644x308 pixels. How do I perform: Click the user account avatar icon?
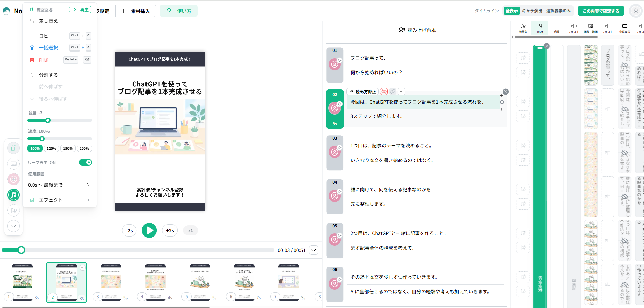point(636,11)
